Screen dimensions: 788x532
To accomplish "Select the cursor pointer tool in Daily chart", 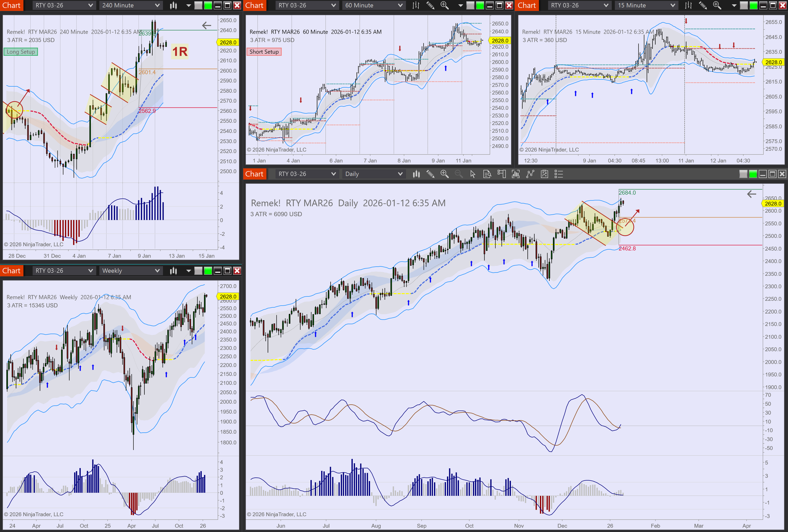I will point(473,174).
